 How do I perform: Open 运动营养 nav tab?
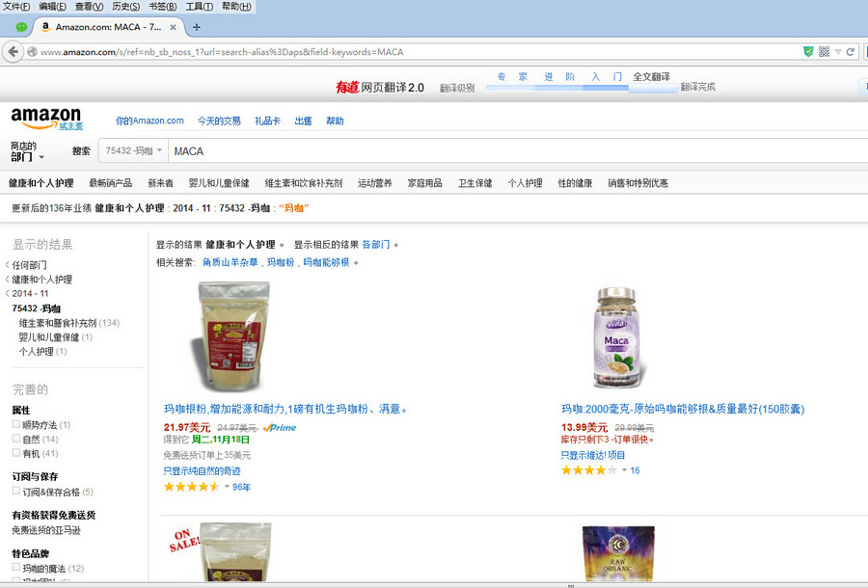(375, 183)
